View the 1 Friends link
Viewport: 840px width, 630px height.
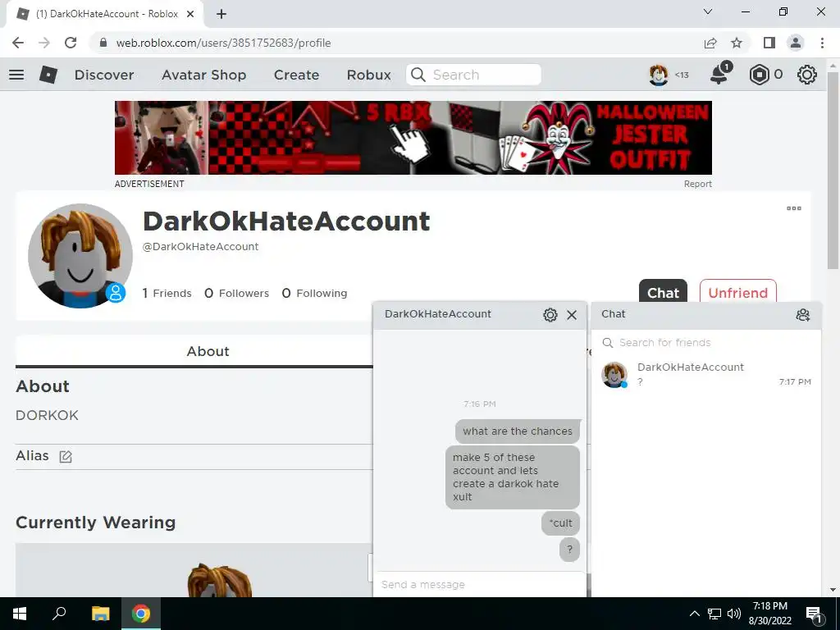pos(167,293)
